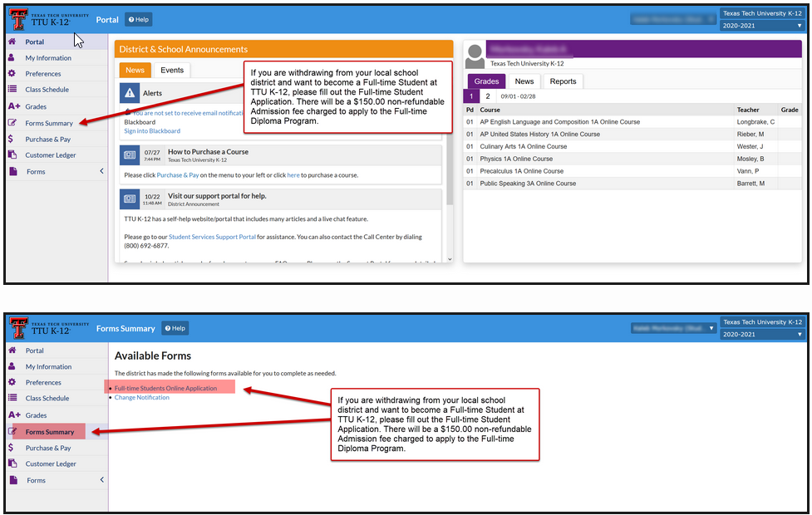Image resolution: width=812 pixels, height=515 pixels.
Task: Click the AP English Language and Composition 1A course row
Action: pos(632,122)
